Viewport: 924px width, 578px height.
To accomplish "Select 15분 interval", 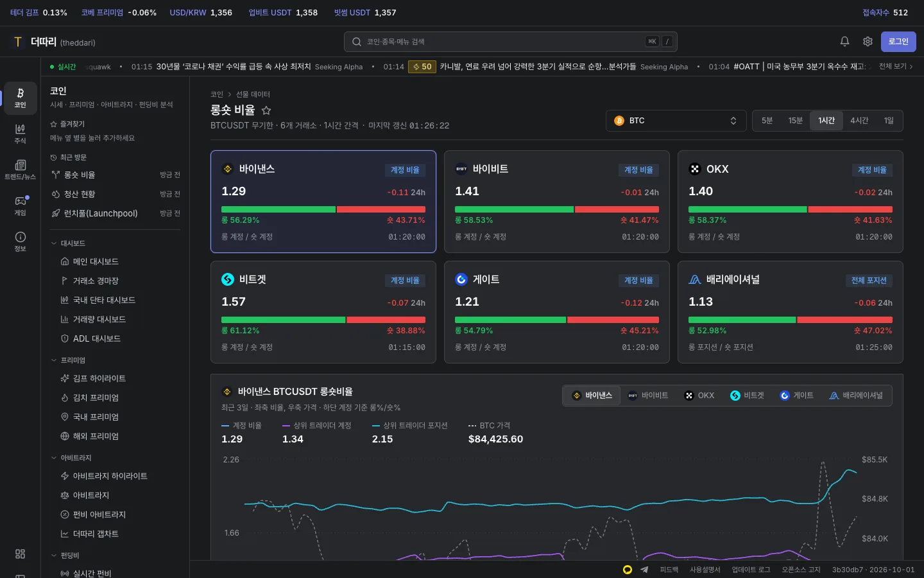I will pos(796,121).
